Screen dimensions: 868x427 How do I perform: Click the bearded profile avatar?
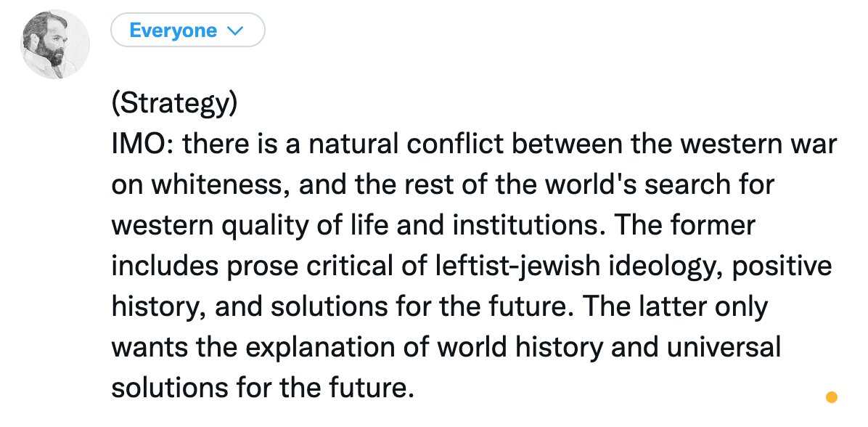[x=56, y=45]
